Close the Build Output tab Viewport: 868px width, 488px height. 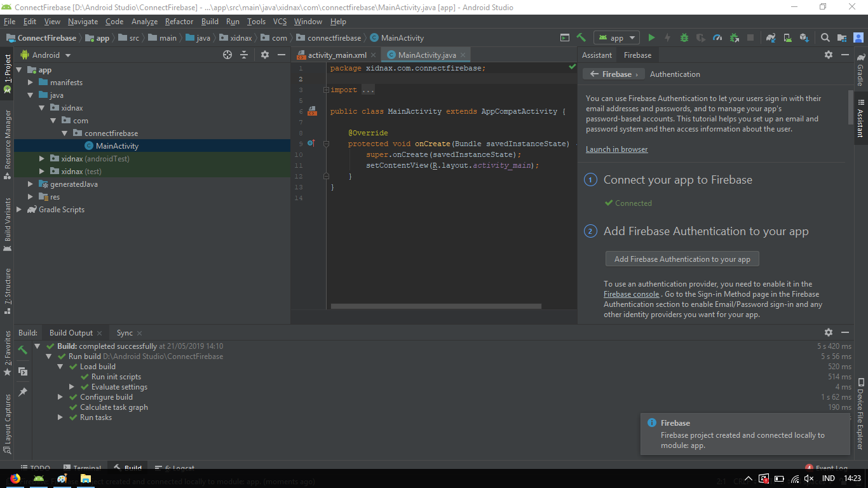[99, 333]
